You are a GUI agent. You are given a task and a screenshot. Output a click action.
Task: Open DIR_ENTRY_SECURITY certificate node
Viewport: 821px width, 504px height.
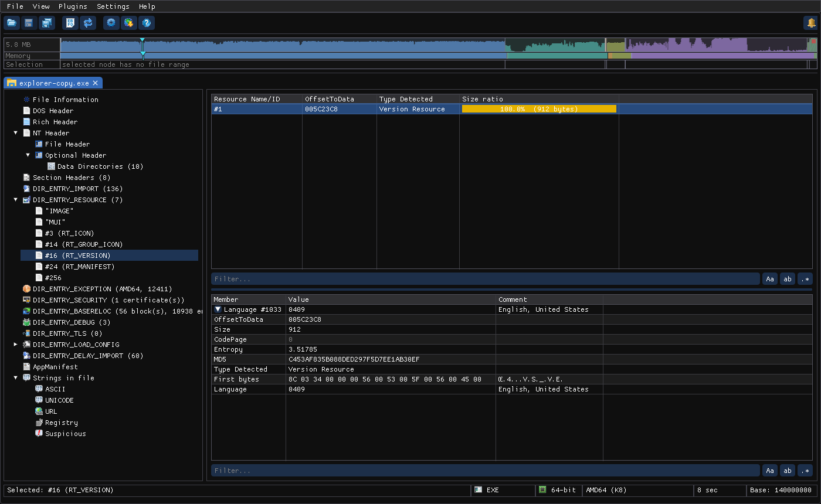(x=108, y=300)
